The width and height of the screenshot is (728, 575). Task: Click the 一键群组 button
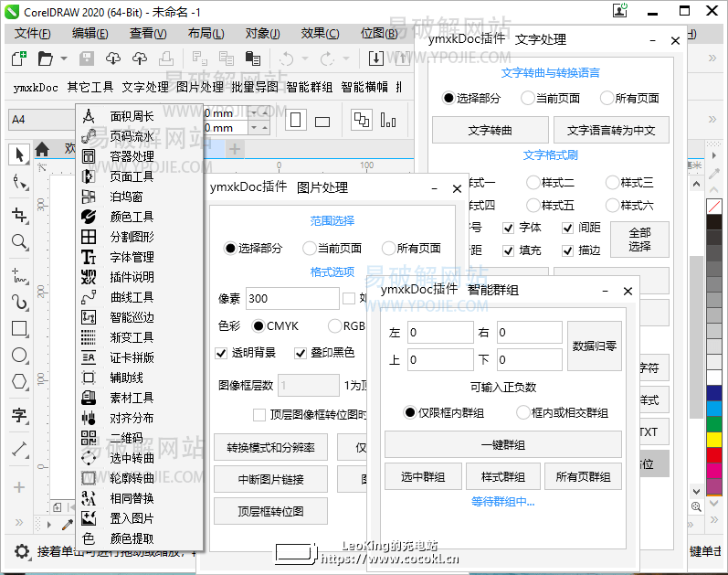pos(502,445)
